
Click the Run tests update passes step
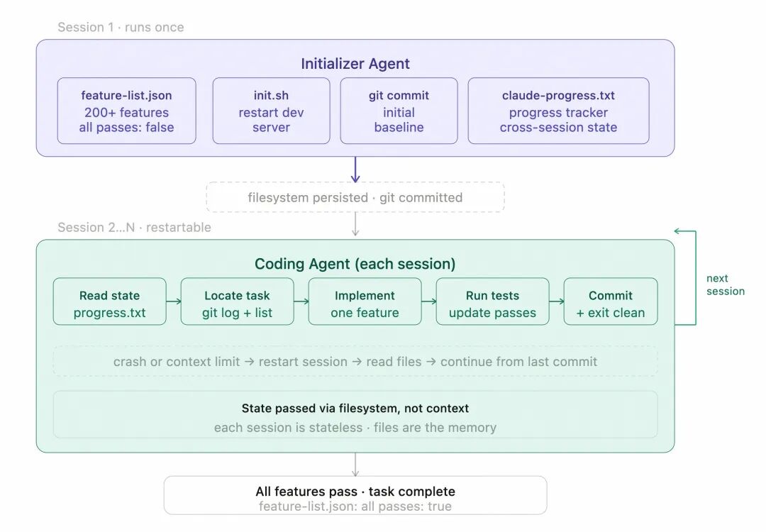tap(492, 304)
